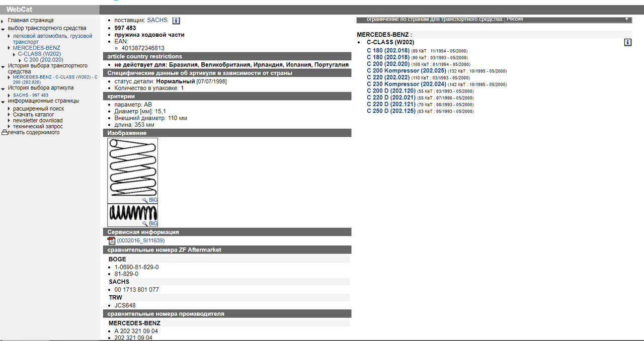Collapse the информационные страницы arrow
Viewport: 644px width, 341px height.
coord(3,101)
